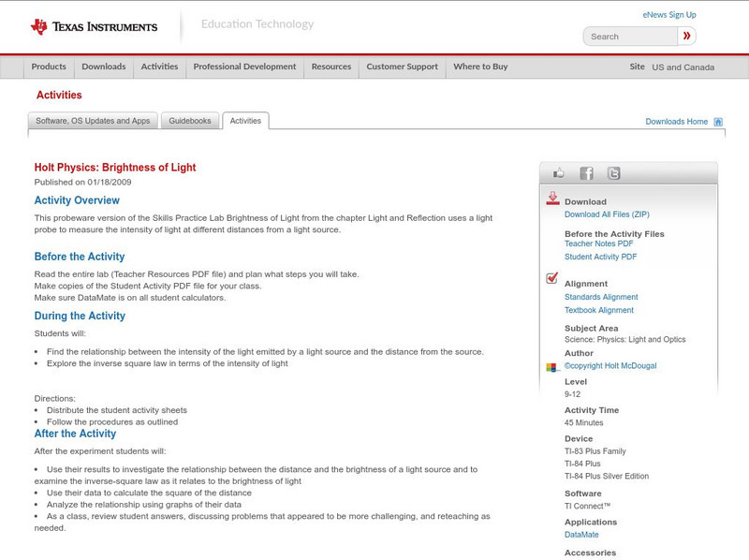Click the Education Technology header text
Image resolution: width=749 pixels, height=560 pixels.
[x=257, y=24]
